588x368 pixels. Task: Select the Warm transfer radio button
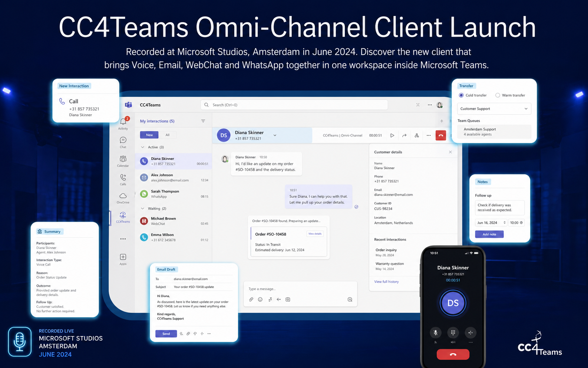tap(498, 95)
